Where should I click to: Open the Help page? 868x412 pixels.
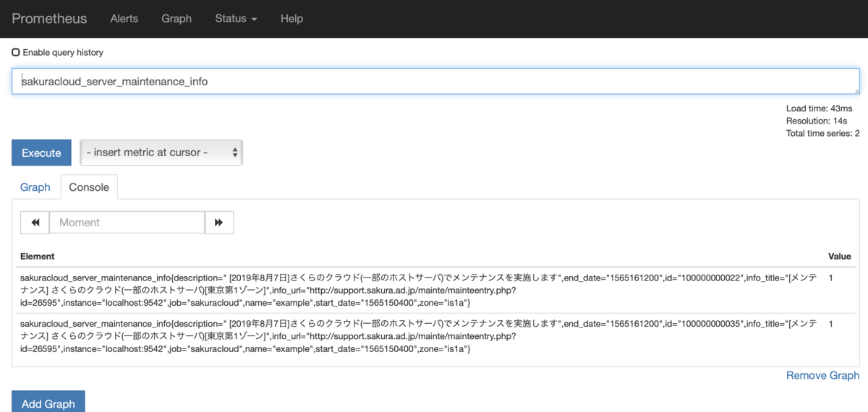tap(292, 19)
